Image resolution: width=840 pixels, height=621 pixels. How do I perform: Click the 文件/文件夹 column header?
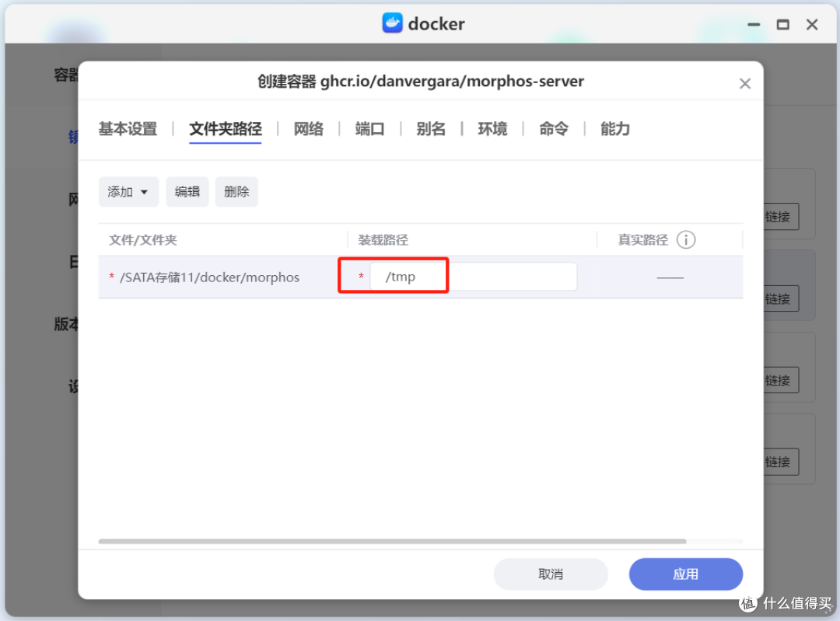point(142,240)
